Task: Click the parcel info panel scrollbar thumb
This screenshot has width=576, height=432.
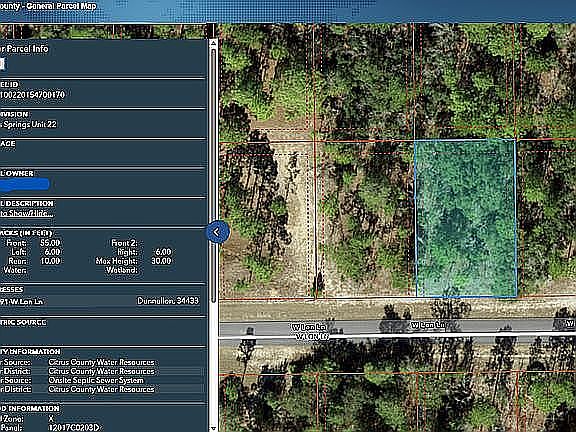Action: pyautogui.click(x=213, y=176)
